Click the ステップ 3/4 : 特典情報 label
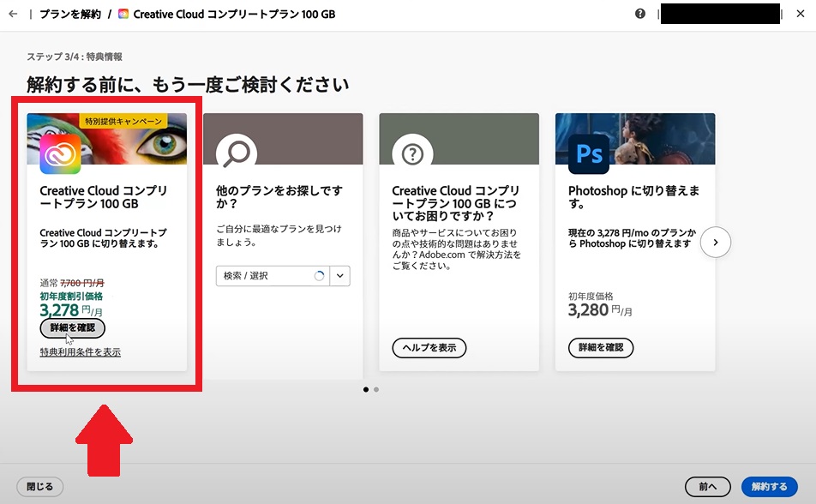 click(75, 57)
